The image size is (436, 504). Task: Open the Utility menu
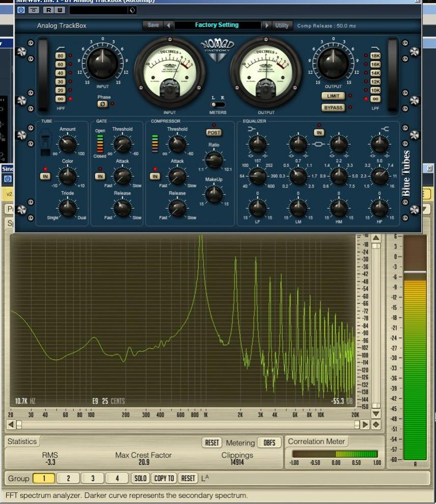click(x=281, y=25)
